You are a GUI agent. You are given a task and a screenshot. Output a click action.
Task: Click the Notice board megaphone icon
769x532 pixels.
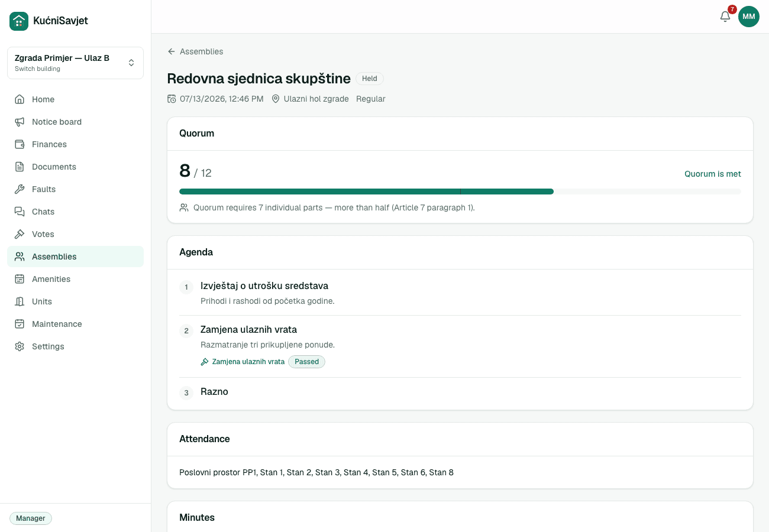click(20, 122)
